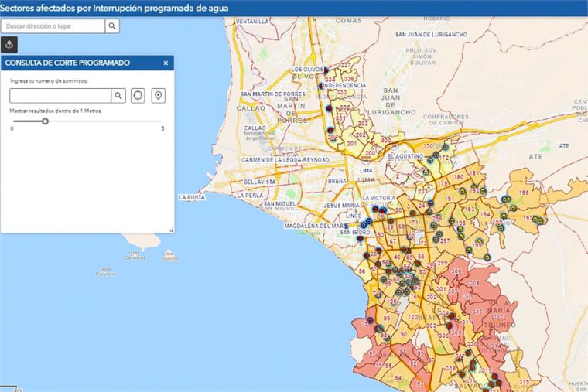Click the circular locate target icon
The width and height of the screenshot is (588, 392).
[138, 96]
